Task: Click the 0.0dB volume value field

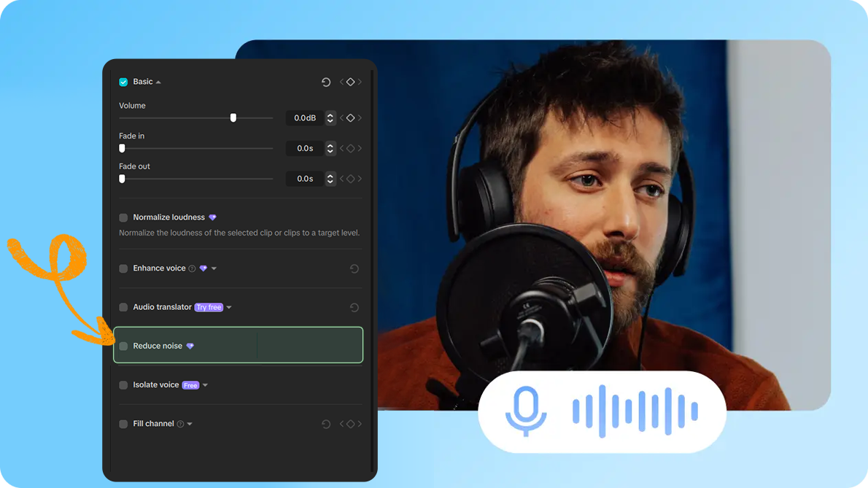Action: (305, 118)
